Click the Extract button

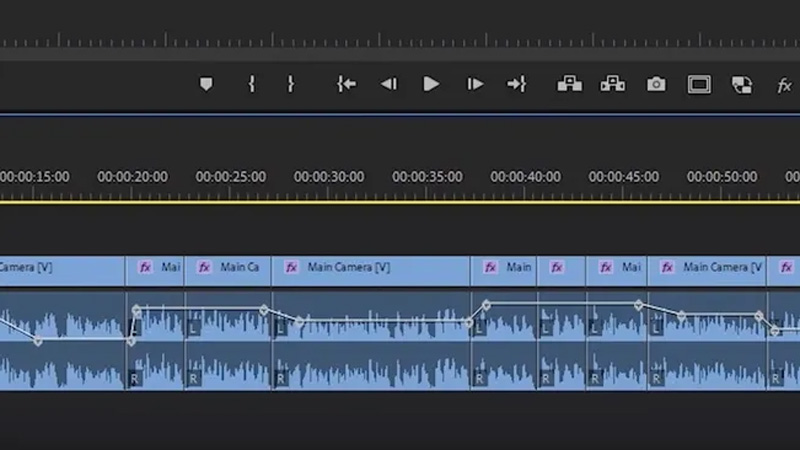612,85
